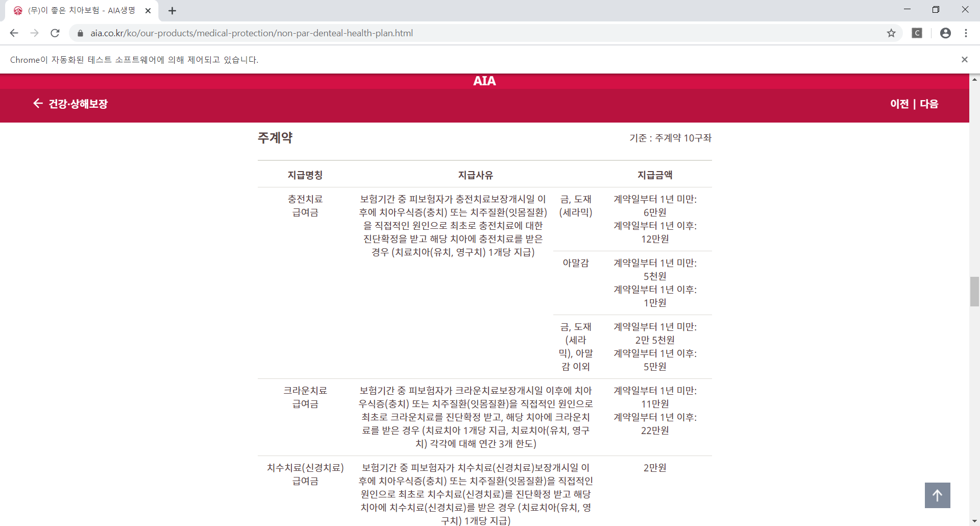Click the 치수치료(신경치료) 급여금 row label
Image resolution: width=980 pixels, height=526 pixels.
click(305, 474)
